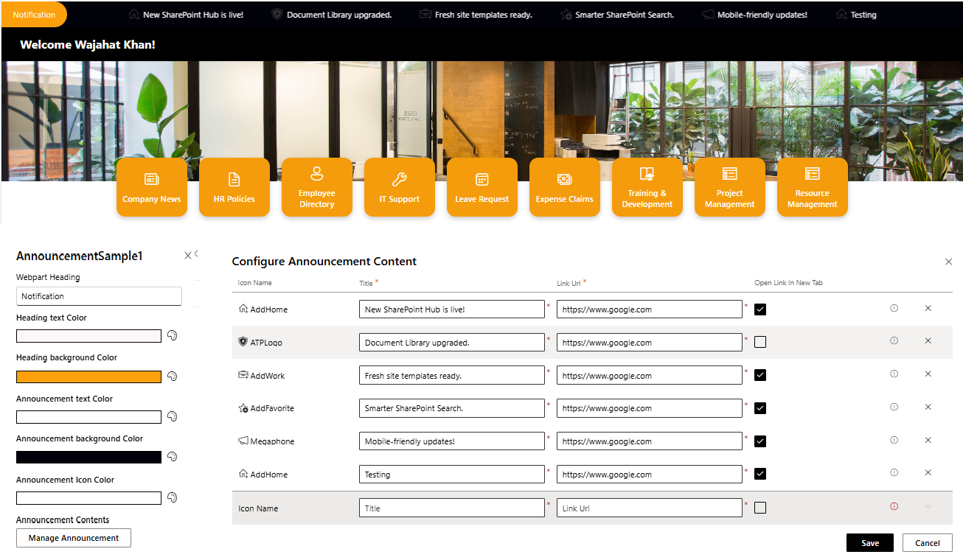Screen dimensions: 963x560
Task: Enable open-in-new-tab for Document Library upgraded row
Action: [x=759, y=342]
